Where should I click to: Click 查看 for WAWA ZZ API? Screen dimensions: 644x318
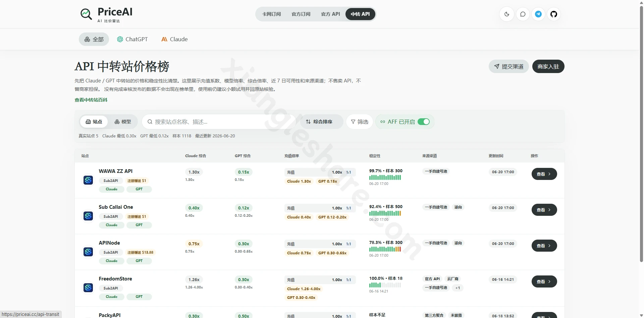544,174
